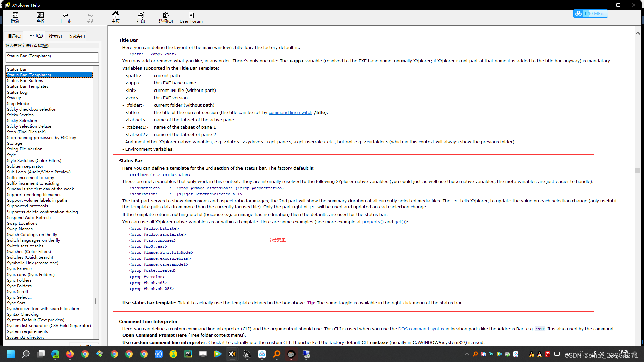Expand the system tray hidden icons chevron
The height and width of the screenshot is (362, 644).
click(467, 354)
